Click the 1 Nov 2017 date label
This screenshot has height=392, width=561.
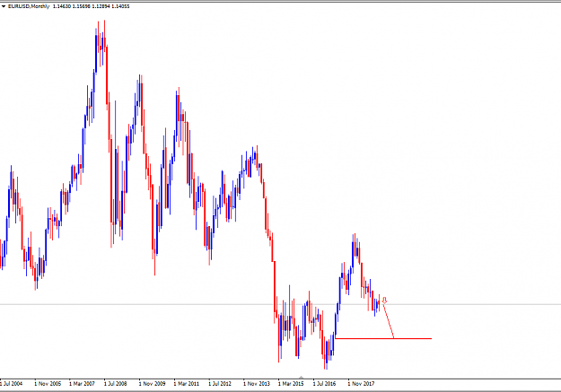click(x=361, y=384)
